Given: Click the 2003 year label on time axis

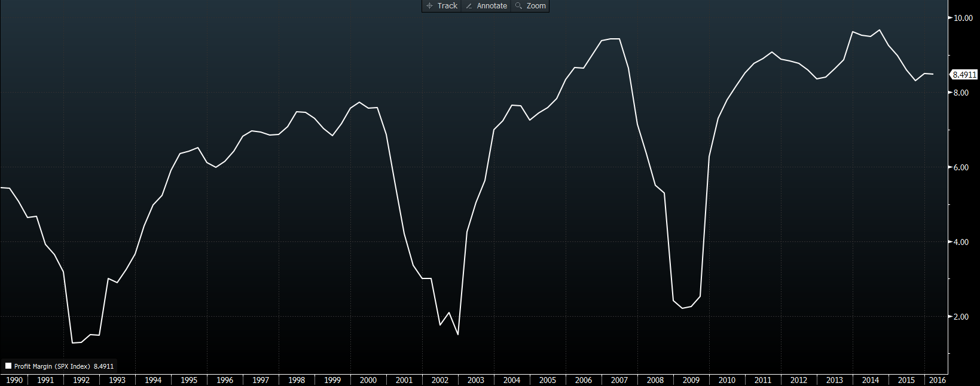Looking at the screenshot, I should [476, 380].
